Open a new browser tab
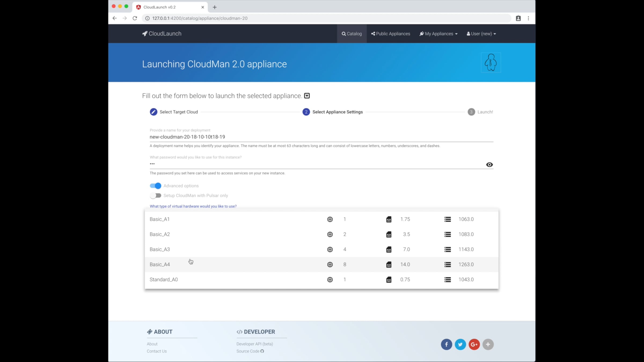Image resolution: width=644 pixels, height=362 pixels. [215, 7]
